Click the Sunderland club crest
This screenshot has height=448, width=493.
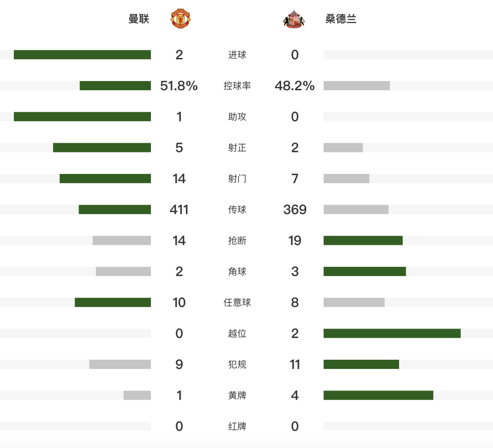(x=294, y=19)
